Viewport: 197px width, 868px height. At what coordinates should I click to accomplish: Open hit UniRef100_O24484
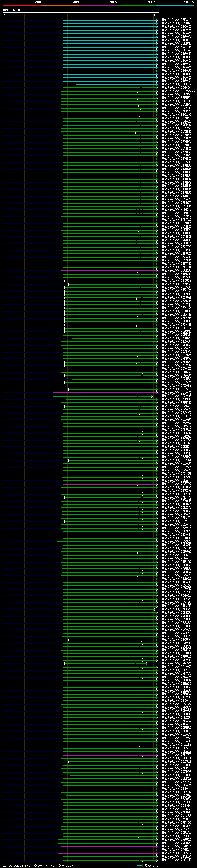[177, 88]
